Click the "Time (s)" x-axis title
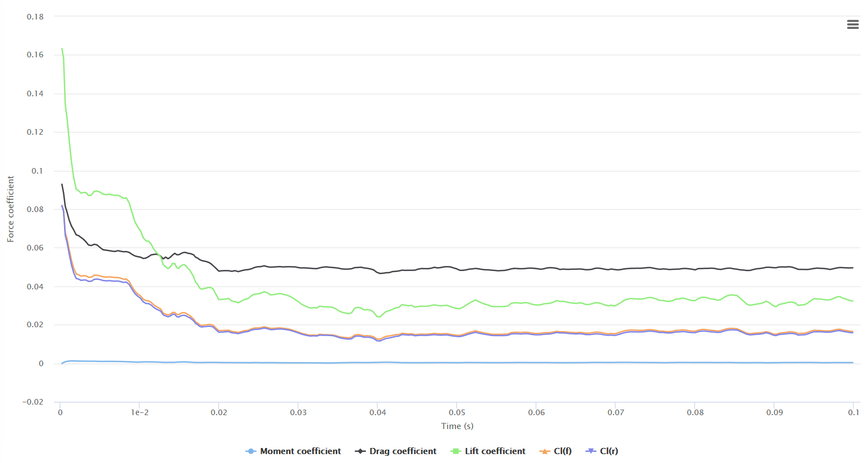Screen dimensions: 868x463 click(457, 426)
